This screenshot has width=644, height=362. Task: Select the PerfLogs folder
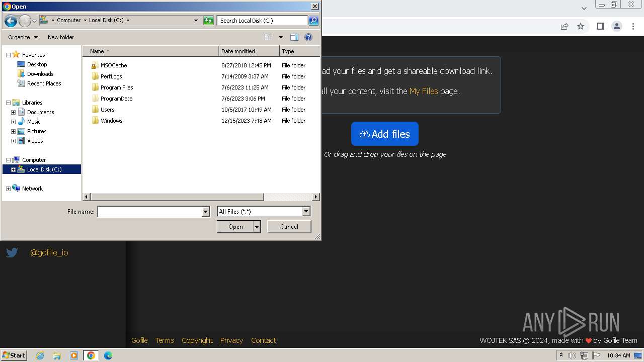coord(111,76)
